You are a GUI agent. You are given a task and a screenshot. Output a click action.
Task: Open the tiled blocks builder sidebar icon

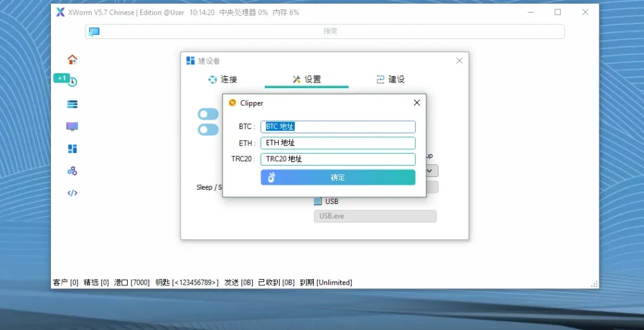tap(72, 149)
